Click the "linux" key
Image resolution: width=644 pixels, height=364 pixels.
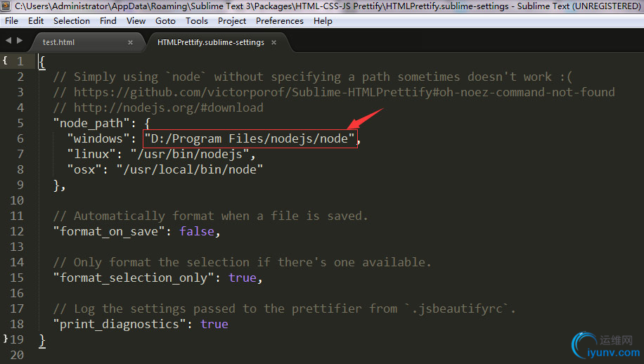coord(94,155)
